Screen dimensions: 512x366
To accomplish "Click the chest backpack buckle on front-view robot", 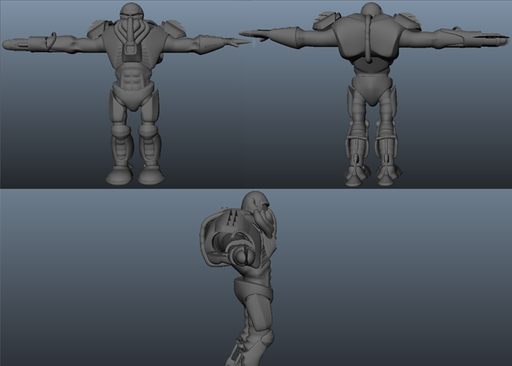I will pyautogui.click(x=131, y=52).
